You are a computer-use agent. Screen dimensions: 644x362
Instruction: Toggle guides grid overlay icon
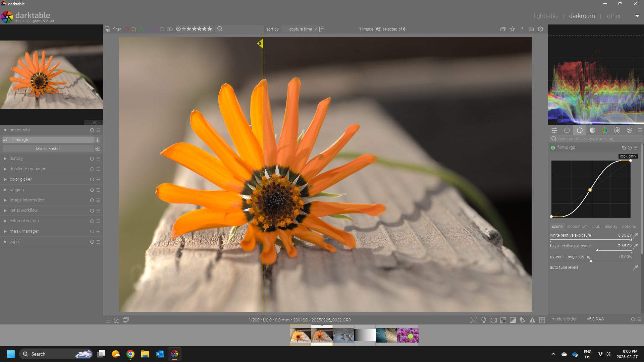coord(542,320)
